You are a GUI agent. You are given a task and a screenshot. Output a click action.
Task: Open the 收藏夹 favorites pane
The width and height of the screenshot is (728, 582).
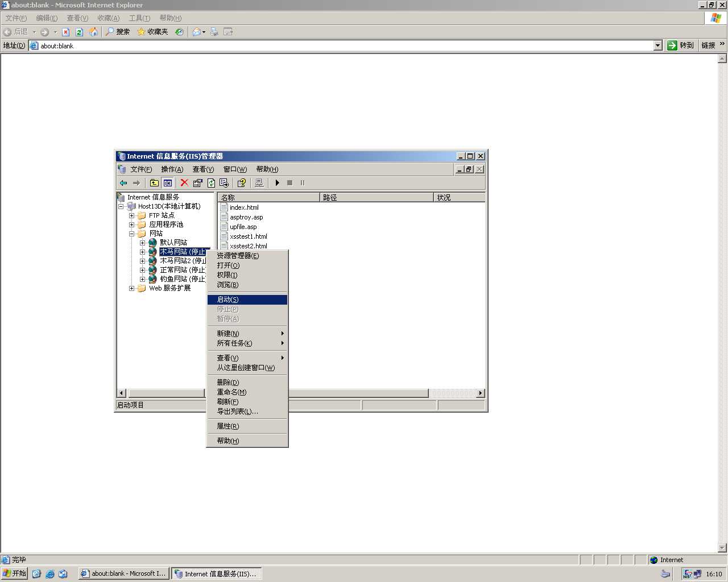click(152, 32)
